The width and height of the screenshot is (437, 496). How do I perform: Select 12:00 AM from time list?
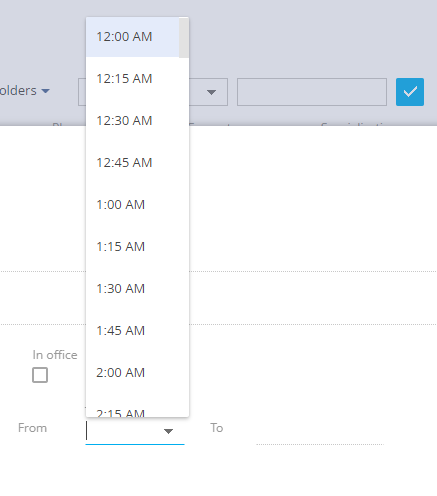(x=133, y=37)
